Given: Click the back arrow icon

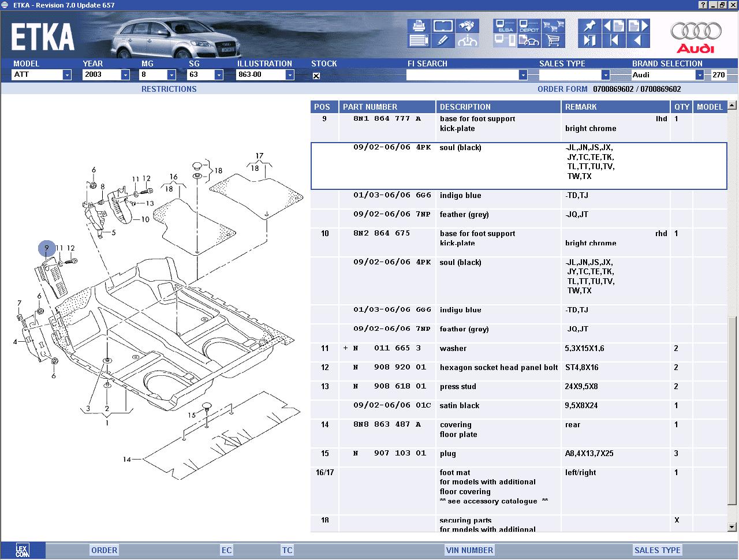Looking at the screenshot, I should (639, 40).
